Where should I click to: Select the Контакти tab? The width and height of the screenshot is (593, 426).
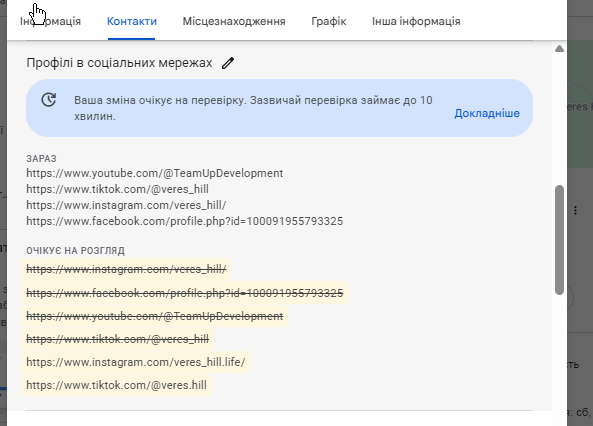(x=132, y=21)
